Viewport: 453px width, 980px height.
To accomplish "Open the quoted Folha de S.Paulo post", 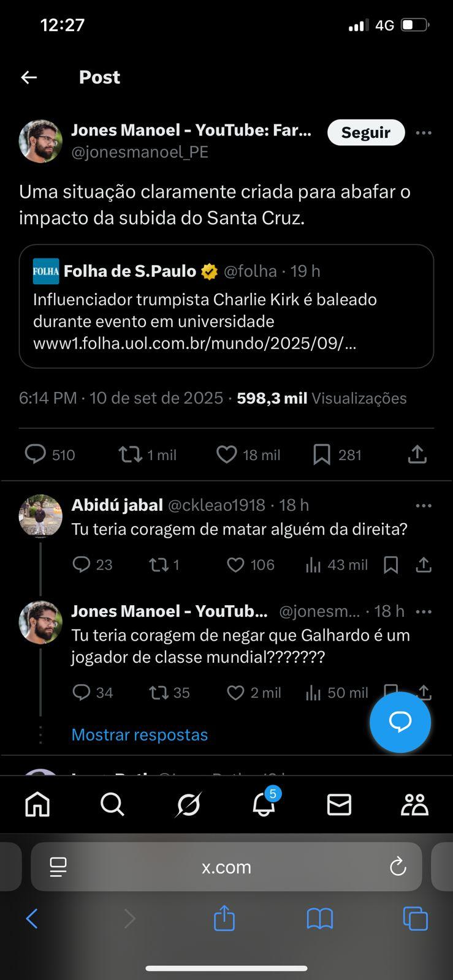I will tap(226, 306).
